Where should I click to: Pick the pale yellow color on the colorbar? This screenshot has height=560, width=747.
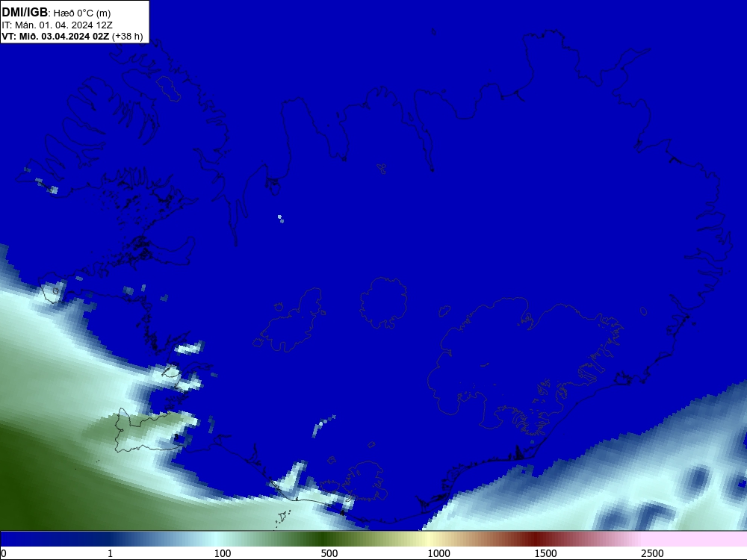point(429,539)
